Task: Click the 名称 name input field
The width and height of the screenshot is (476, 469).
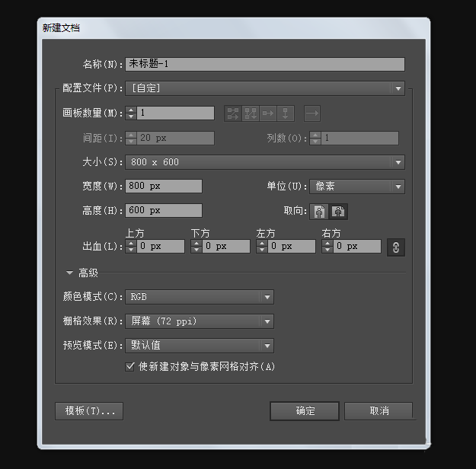Action: click(x=265, y=64)
